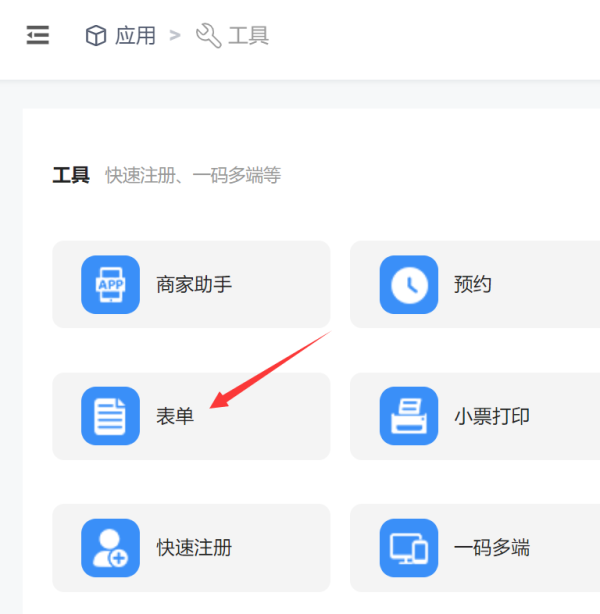Click the 快速注册、一码多端等 subtitle text
The width and height of the screenshot is (600, 614).
pos(193,176)
